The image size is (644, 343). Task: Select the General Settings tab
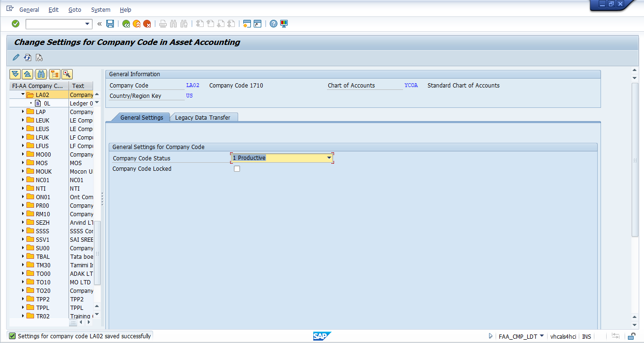(142, 117)
